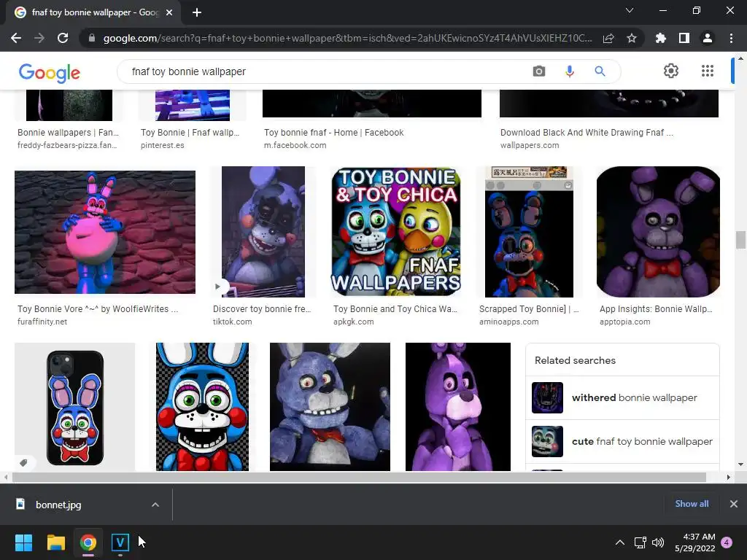Image resolution: width=747 pixels, height=560 pixels.
Task: Click the address bar URL
Action: (x=347, y=38)
